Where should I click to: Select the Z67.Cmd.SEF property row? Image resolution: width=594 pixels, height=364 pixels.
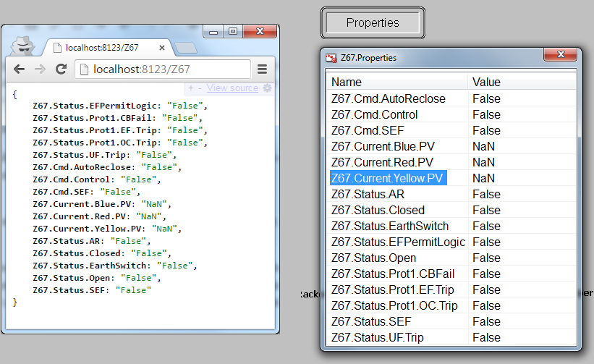451,130
